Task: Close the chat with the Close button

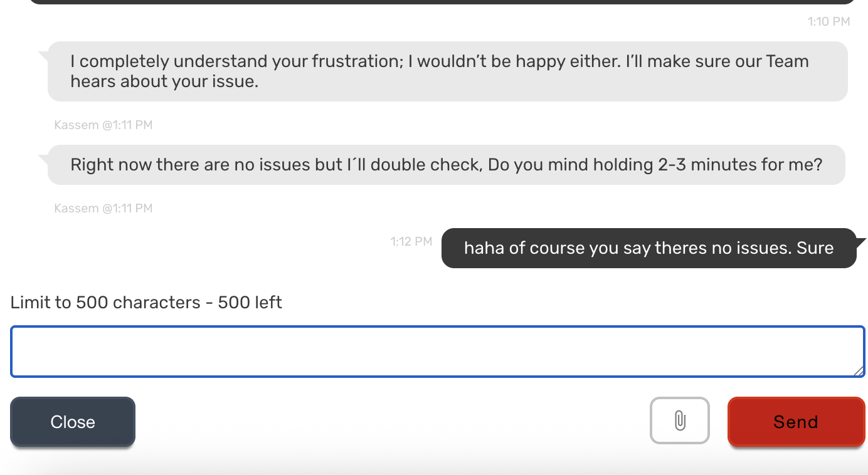Action: coord(73,422)
